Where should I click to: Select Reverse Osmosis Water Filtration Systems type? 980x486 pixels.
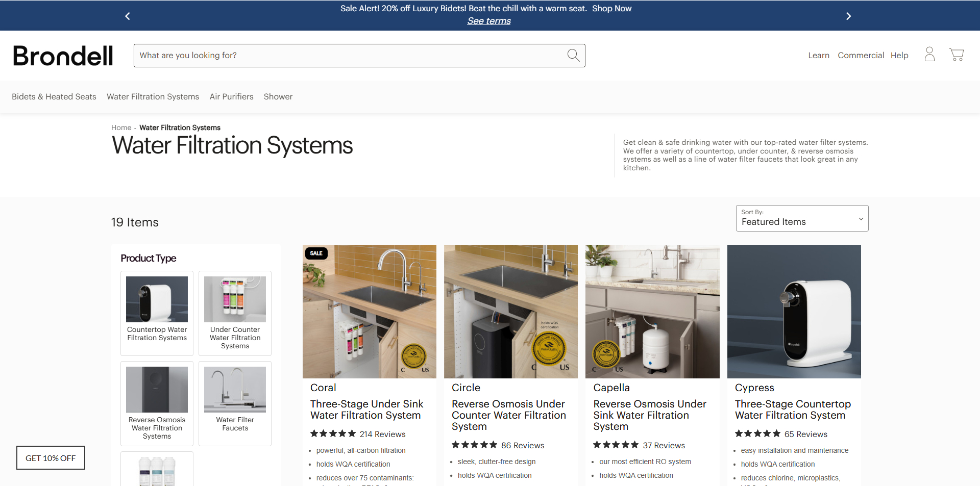tap(157, 403)
